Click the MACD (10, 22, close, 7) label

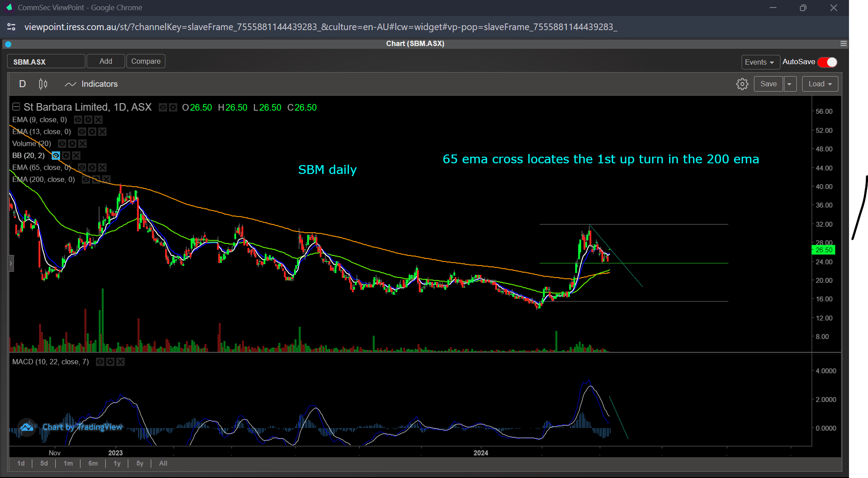tap(50, 362)
